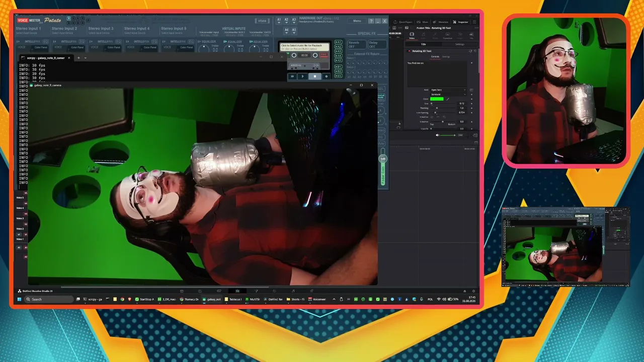Open hardware out A3 device dropdown

click(x=294, y=20)
